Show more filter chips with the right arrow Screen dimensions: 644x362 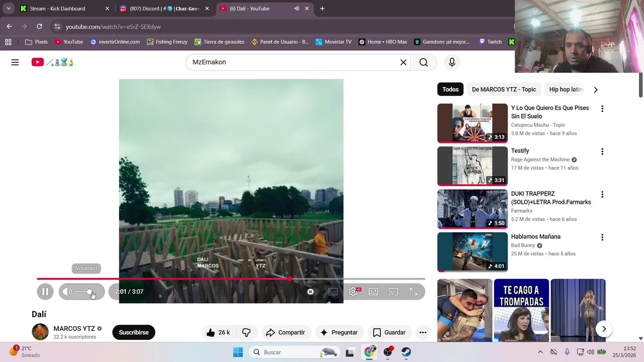(x=596, y=89)
